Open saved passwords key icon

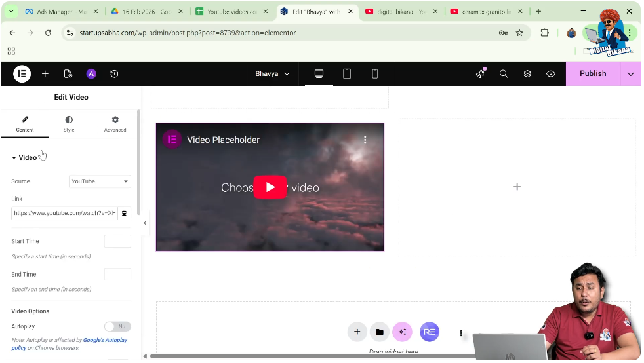(x=504, y=33)
